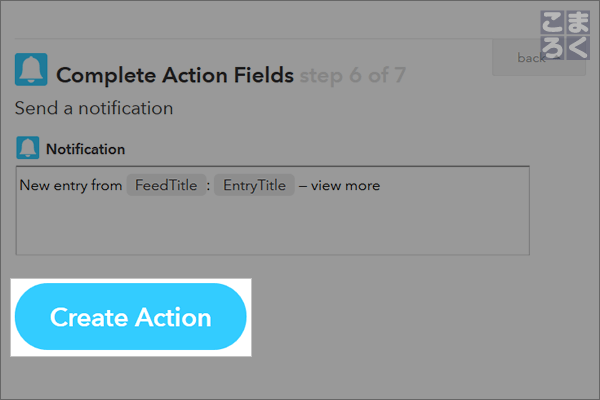Click the empty lower area of the notification message box
This screenshot has height=400, width=600.
click(272, 226)
